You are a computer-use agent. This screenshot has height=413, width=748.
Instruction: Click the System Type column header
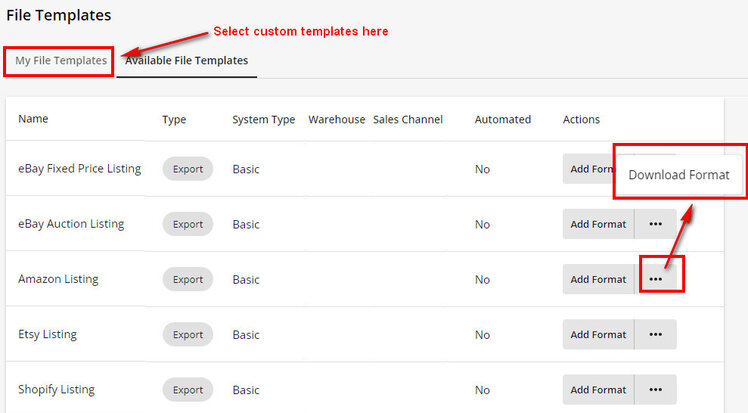pos(264,120)
